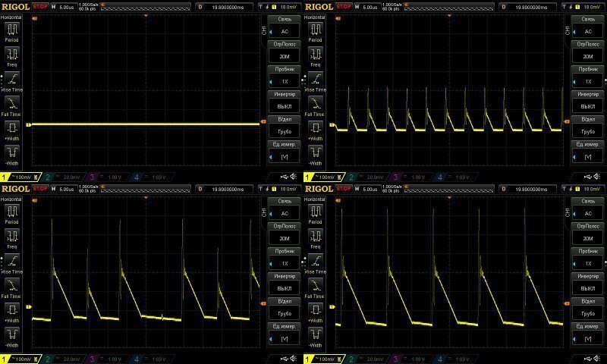Click H 5.00us timebase in top-left capture

point(64,7)
